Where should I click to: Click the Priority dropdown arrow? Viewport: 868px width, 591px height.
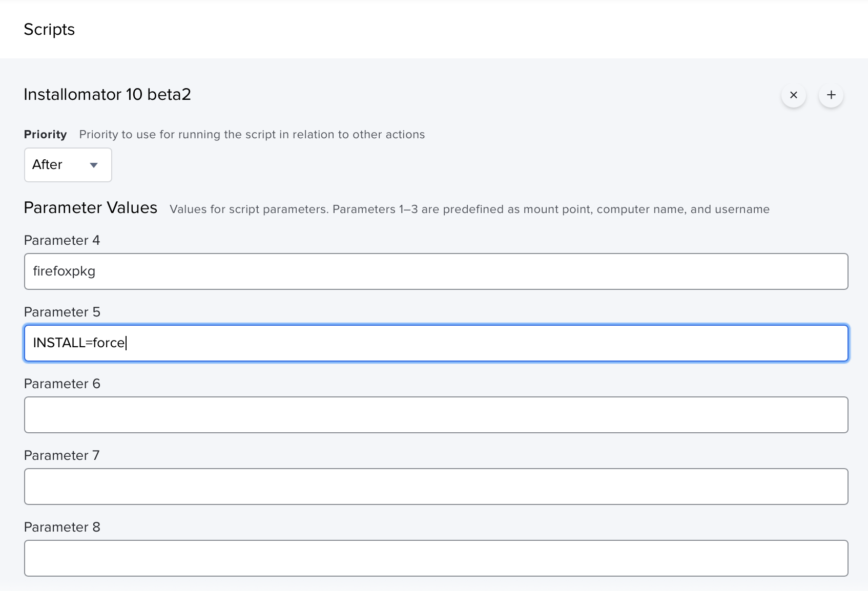click(94, 165)
